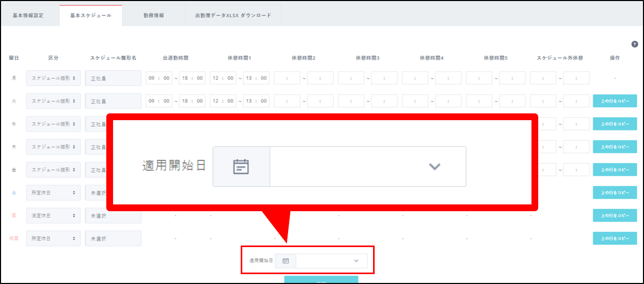644x284 pixels.
Task: Open the 適用開始日 date dropdown
Action: tap(331, 261)
